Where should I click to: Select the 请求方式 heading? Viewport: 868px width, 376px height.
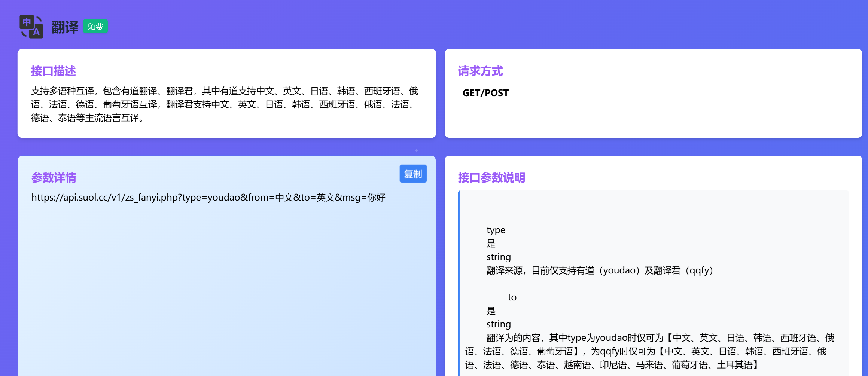480,71
